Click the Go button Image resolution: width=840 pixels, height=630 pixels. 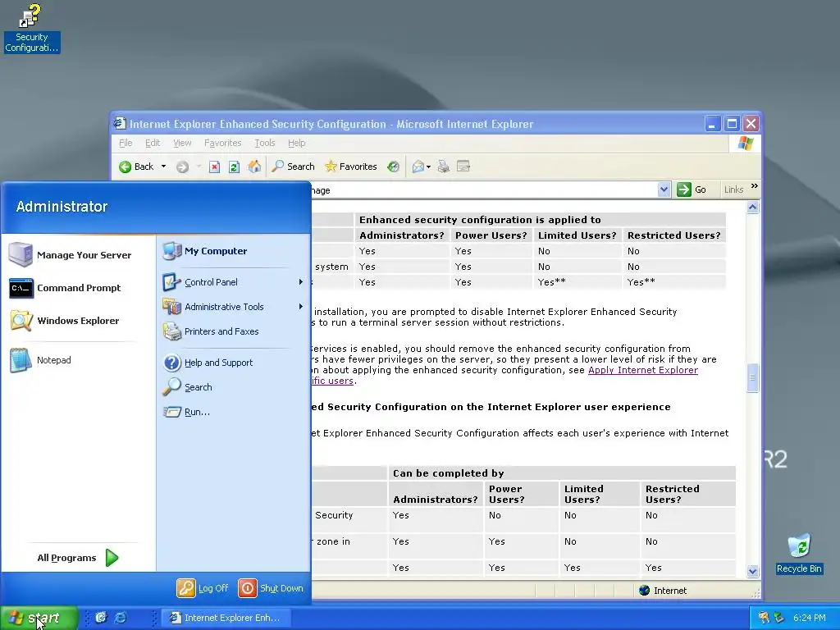click(692, 189)
